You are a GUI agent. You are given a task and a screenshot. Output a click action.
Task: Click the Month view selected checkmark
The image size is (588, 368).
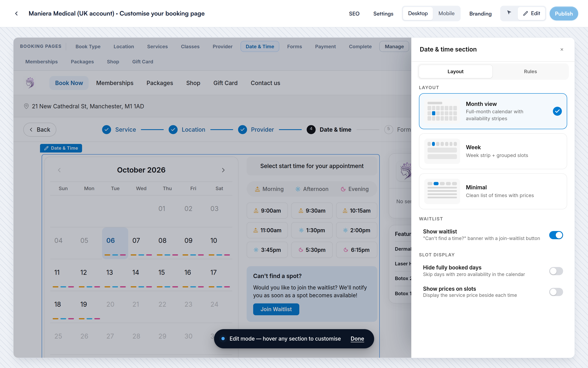pos(557,111)
